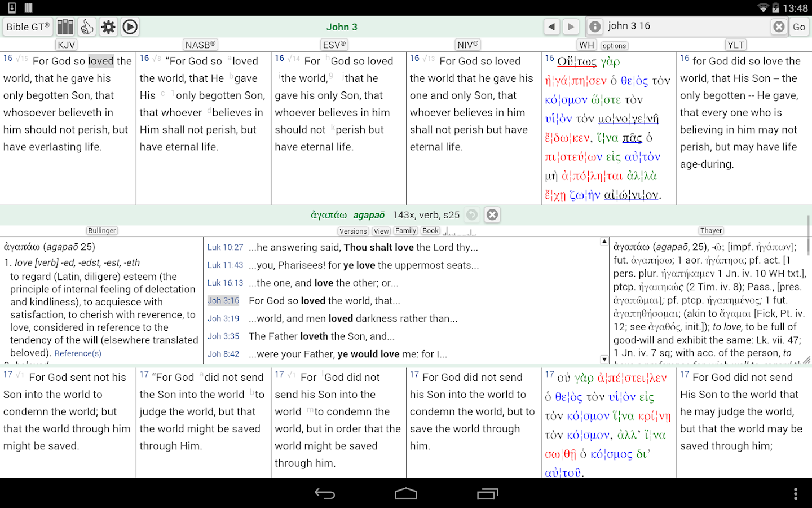Click the undo arrow next to agapaō
The height and width of the screenshot is (508, 812).
472,214
